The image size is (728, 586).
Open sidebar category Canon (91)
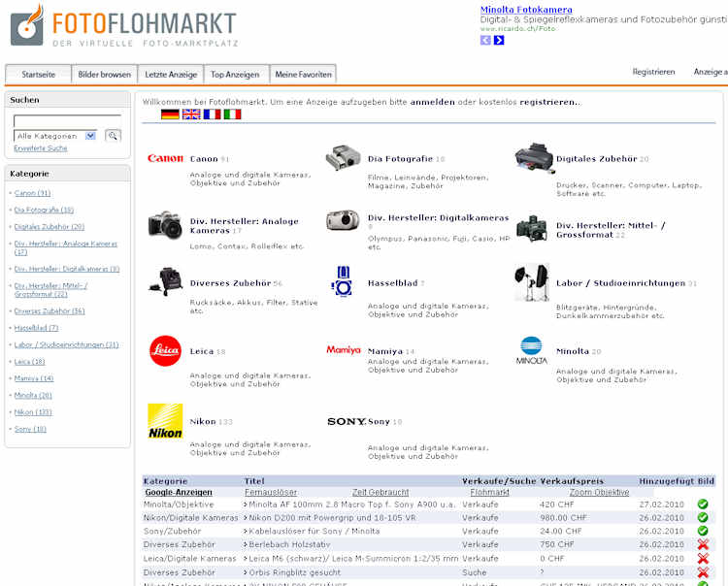point(32,193)
